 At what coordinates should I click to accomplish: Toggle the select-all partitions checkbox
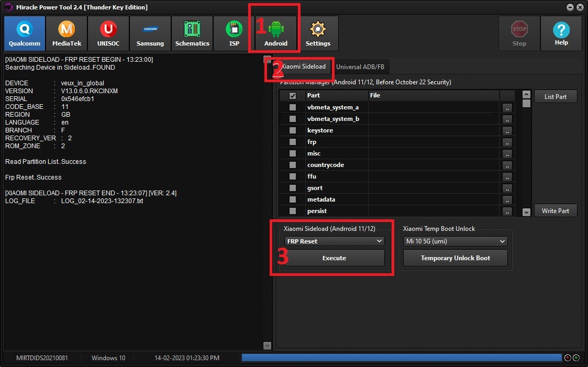point(293,96)
